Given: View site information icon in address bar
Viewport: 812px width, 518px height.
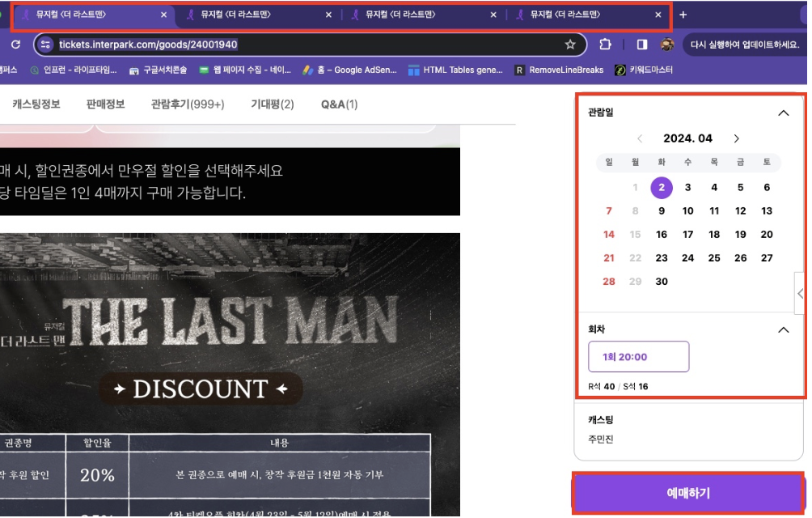Looking at the screenshot, I should [45, 45].
